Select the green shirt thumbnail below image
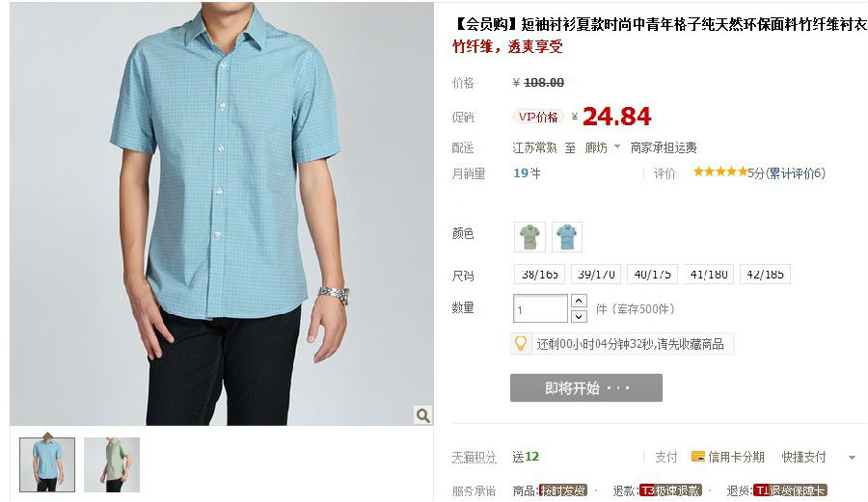This screenshot has height=502, width=868. point(112,464)
